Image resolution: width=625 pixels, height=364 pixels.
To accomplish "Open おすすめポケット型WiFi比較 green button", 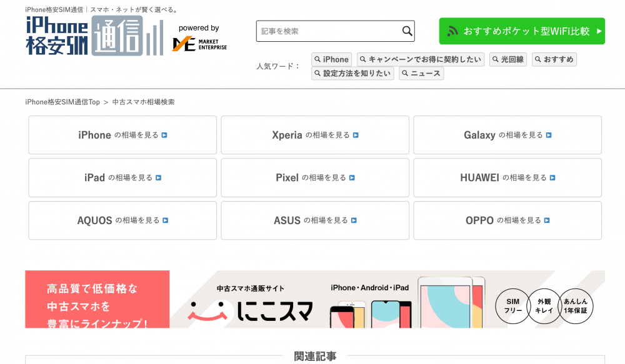I will point(522,31).
